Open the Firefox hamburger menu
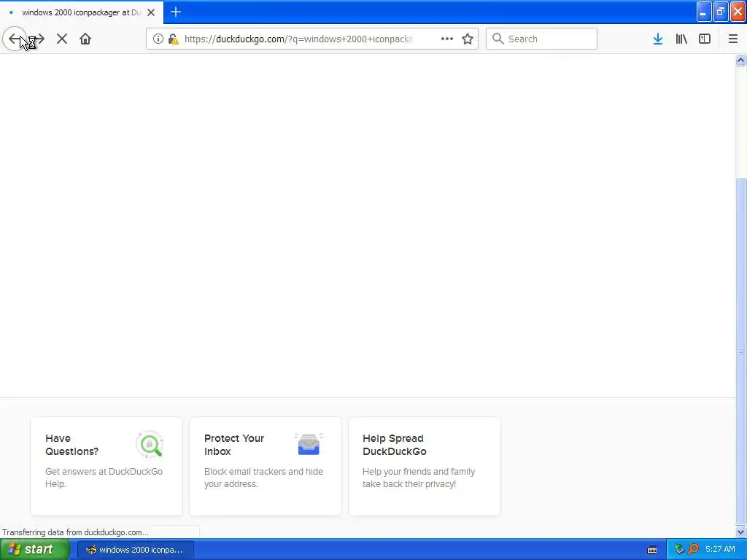This screenshot has width=747, height=560. click(x=733, y=39)
